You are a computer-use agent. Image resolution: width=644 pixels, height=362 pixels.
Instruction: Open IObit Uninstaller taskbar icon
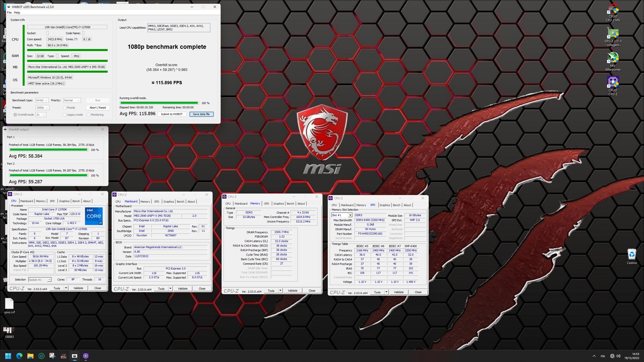pos(42,356)
